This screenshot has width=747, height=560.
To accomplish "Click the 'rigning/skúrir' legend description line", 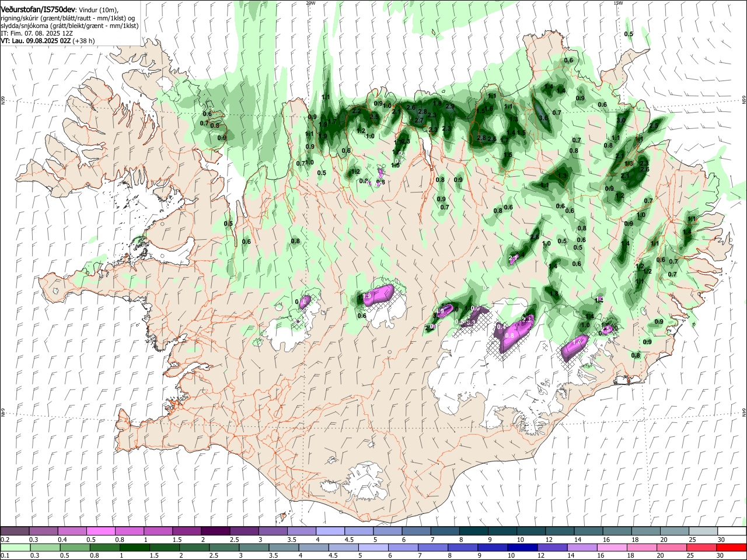I will 68,18.
